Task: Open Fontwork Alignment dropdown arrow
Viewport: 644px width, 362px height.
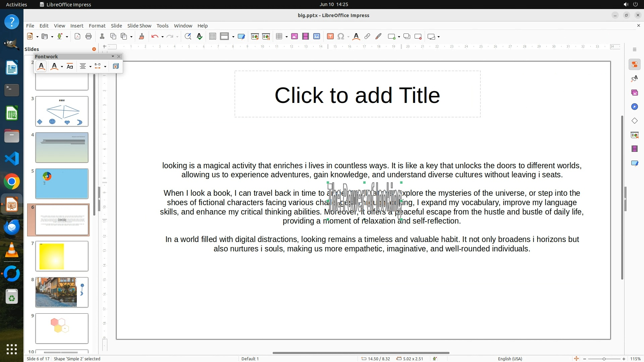Action: tap(91, 66)
